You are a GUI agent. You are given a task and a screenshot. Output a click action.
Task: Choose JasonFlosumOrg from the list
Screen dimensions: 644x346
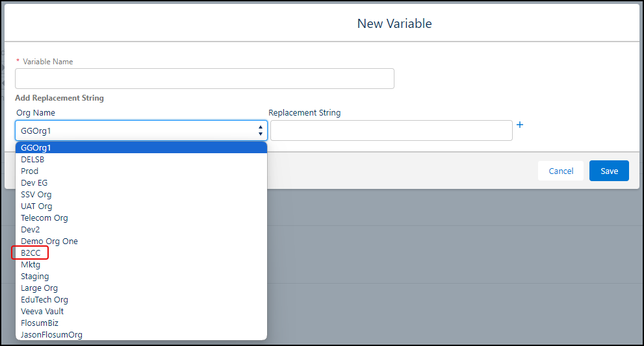point(141,335)
